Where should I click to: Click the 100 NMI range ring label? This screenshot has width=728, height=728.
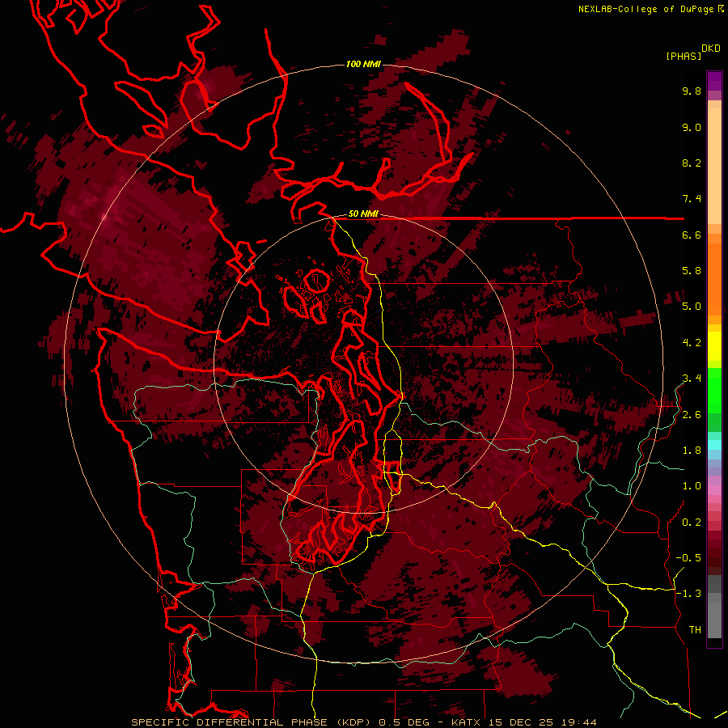(363, 64)
